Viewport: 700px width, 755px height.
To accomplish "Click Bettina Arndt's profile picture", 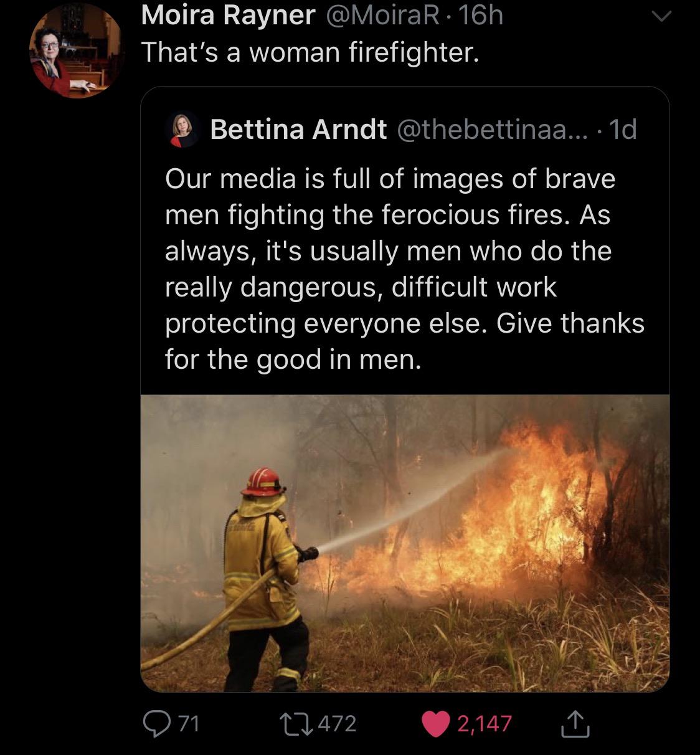I will (x=179, y=131).
